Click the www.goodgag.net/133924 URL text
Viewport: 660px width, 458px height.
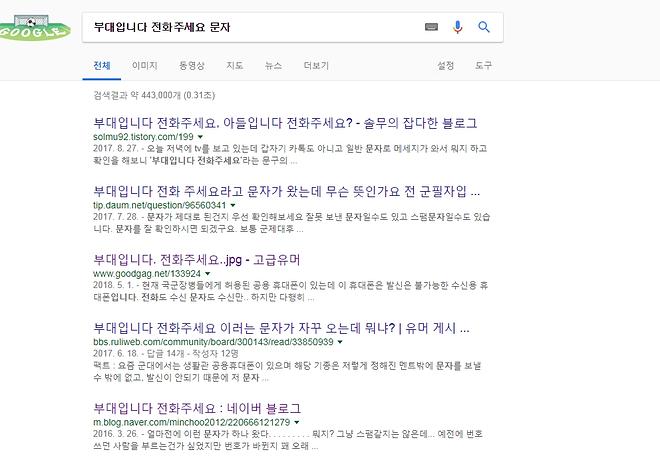147,274
